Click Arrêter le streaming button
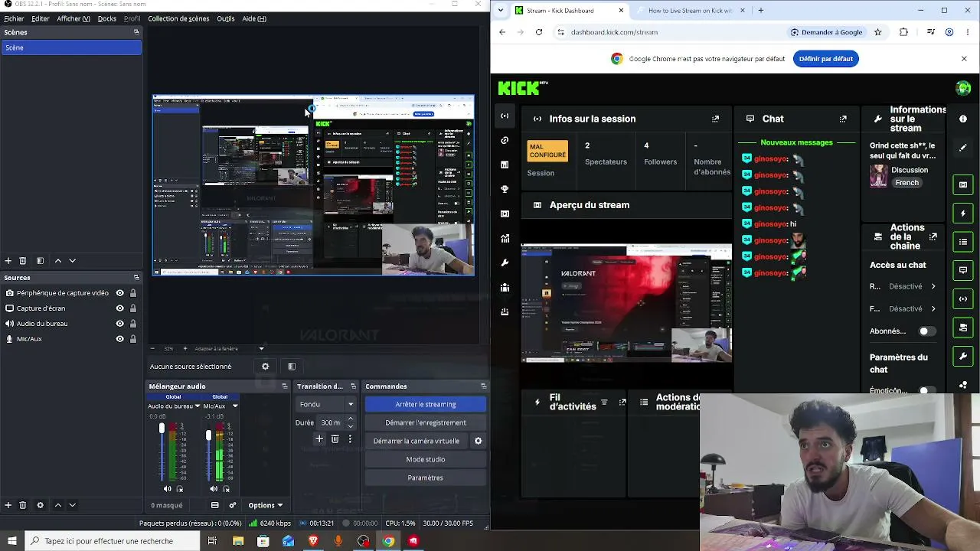 426,404
